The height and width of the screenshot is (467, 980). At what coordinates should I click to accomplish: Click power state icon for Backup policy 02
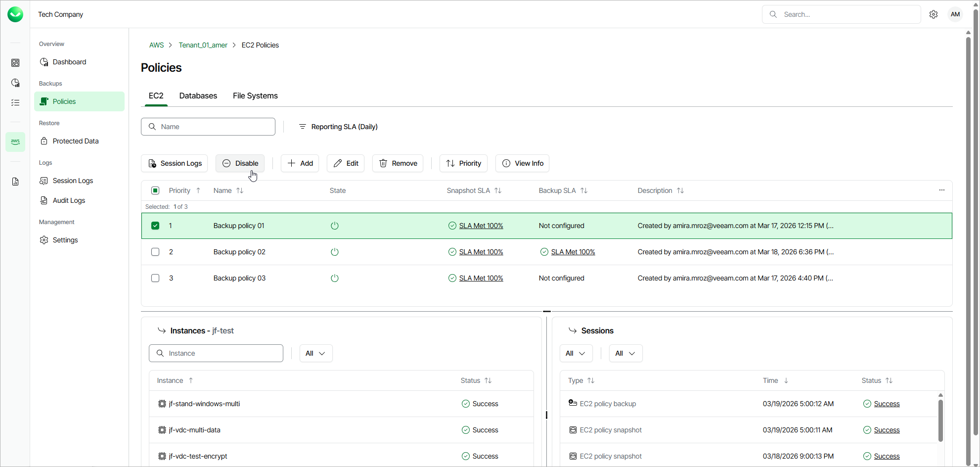(x=335, y=252)
